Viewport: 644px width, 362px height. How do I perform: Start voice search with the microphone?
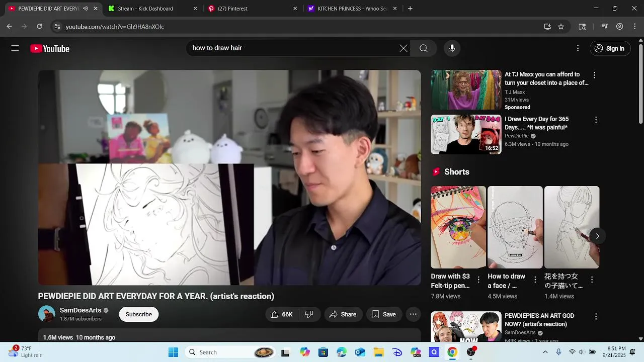(452, 48)
